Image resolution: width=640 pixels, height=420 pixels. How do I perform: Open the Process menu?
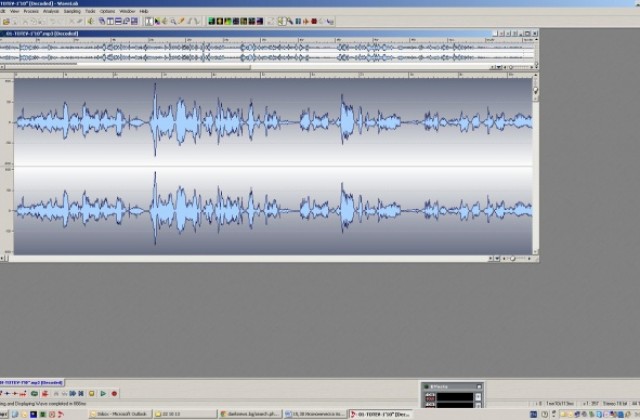32,11
